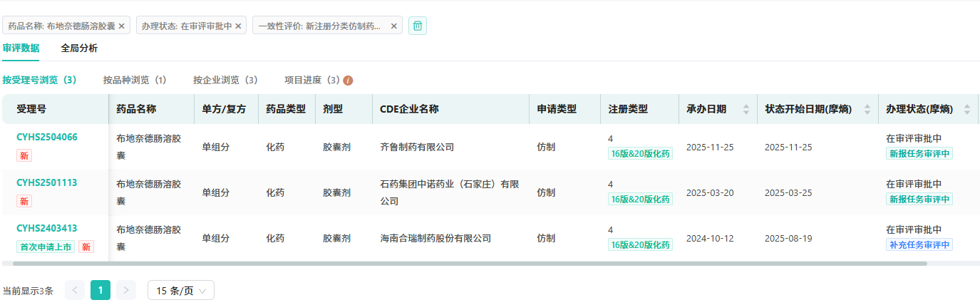The width and height of the screenshot is (980, 305).
Task: Sort by 承办日期 column arrows
Action: (746, 109)
